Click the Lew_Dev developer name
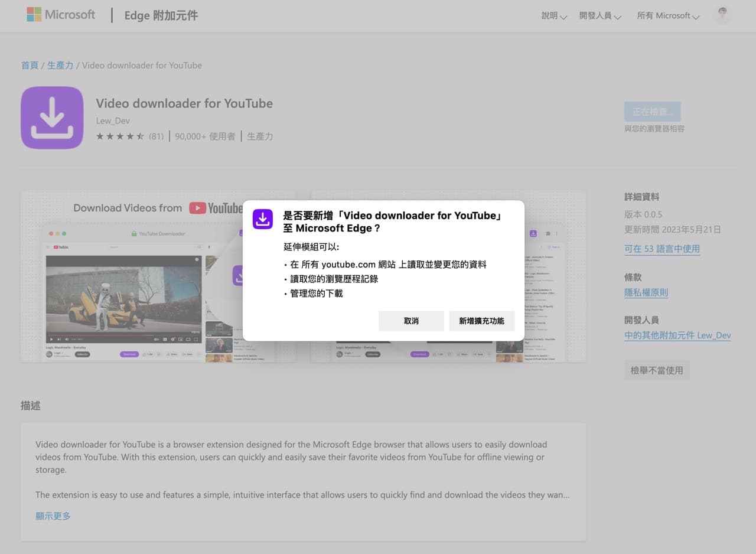The image size is (756, 554). coord(113,120)
